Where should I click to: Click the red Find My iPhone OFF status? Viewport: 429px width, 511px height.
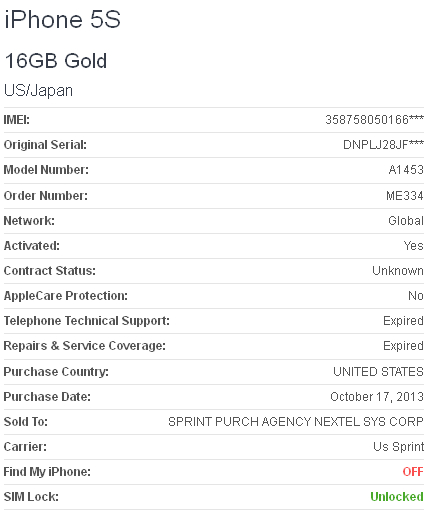(413, 472)
